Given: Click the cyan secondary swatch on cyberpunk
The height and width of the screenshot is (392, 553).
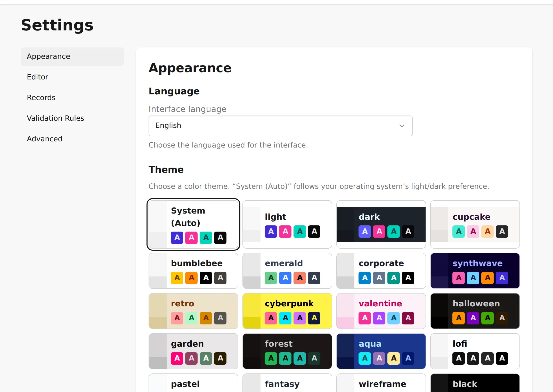Looking at the screenshot, I should [285, 318].
